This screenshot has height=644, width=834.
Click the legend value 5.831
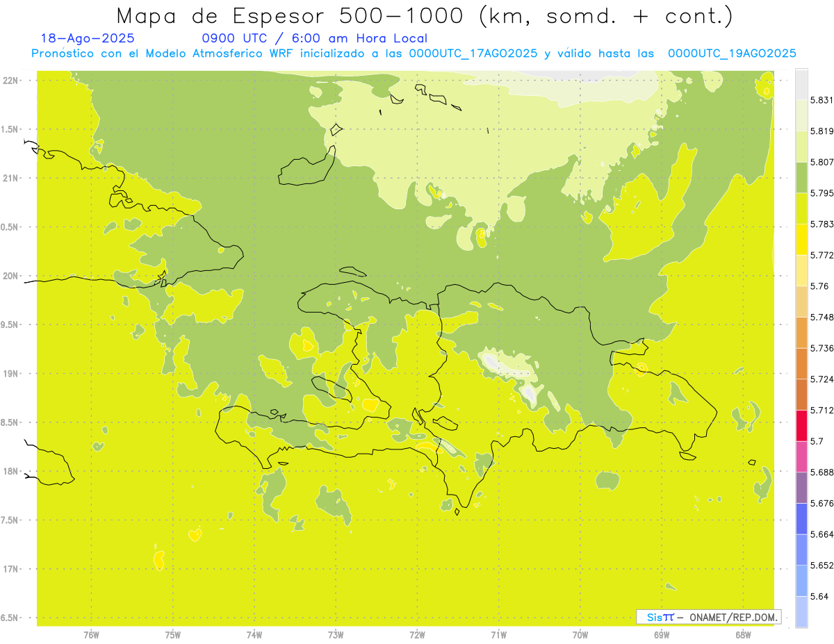(x=821, y=100)
